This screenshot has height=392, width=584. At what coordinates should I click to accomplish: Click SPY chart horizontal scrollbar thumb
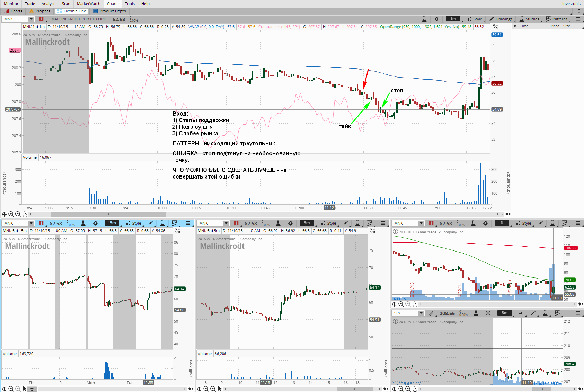pos(542,389)
